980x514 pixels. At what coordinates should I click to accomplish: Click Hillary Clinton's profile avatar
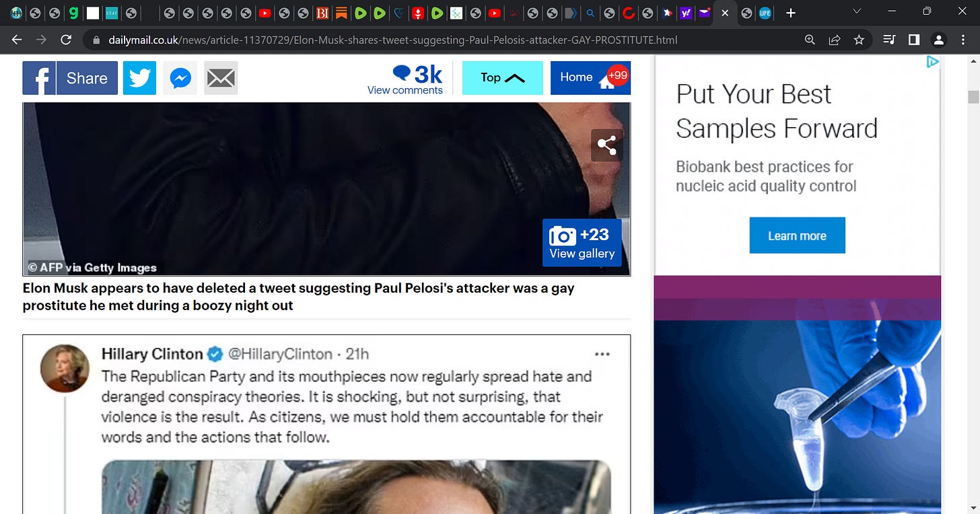point(65,368)
